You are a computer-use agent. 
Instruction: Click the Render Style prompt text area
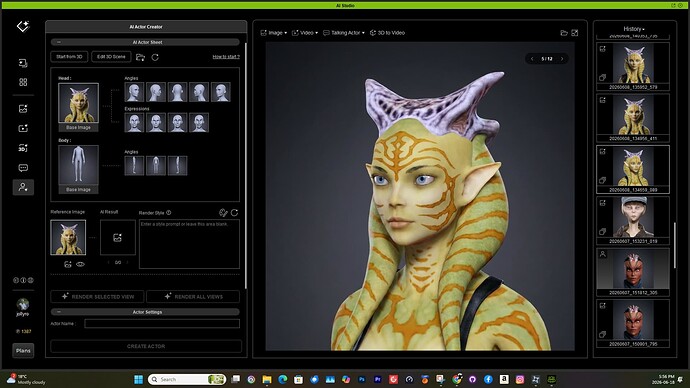tap(189, 244)
